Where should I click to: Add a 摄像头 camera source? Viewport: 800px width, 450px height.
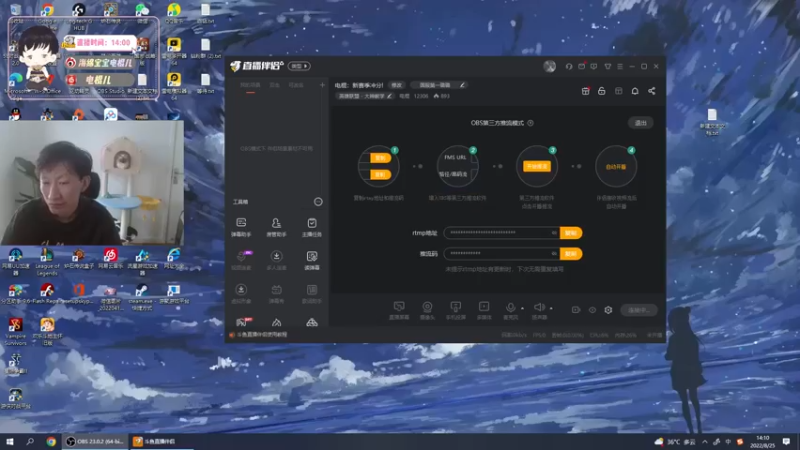tap(427, 310)
